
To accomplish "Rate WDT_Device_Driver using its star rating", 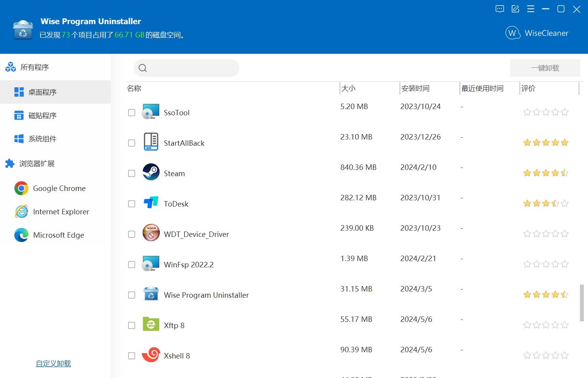I will [x=546, y=234].
